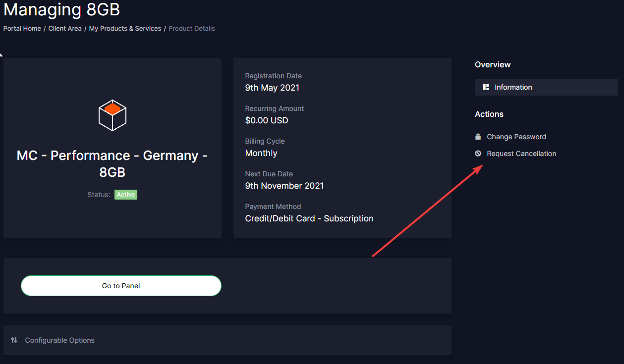Click the sliders icon beside Configurable Options
The height and width of the screenshot is (364, 624).
pyautogui.click(x=14, y=340)
